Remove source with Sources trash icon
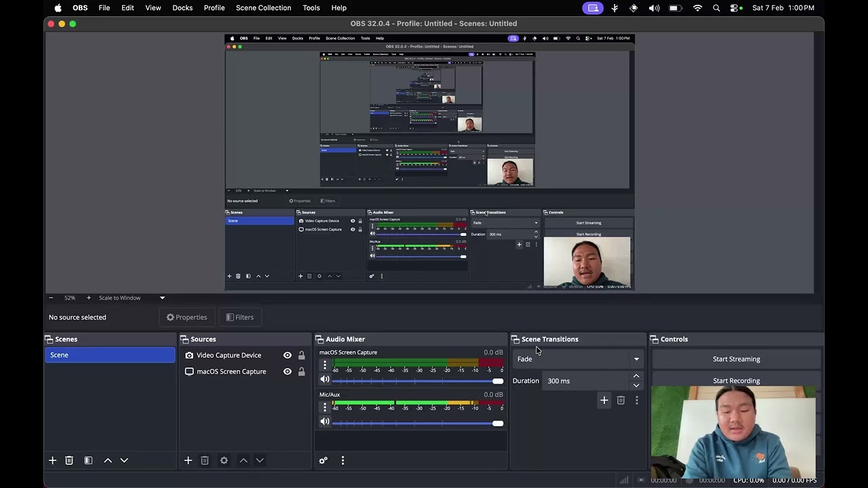 (x=205, y=460)
